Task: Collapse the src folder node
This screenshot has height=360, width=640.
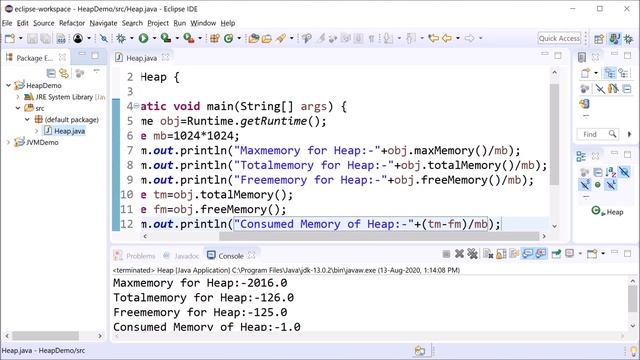Action: click(x=18, y=108)
